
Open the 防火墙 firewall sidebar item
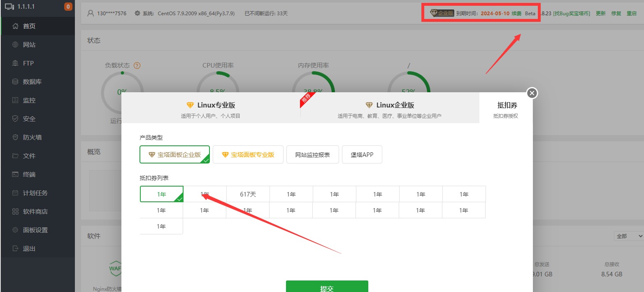pyautogui.click(x=37, y=137)
